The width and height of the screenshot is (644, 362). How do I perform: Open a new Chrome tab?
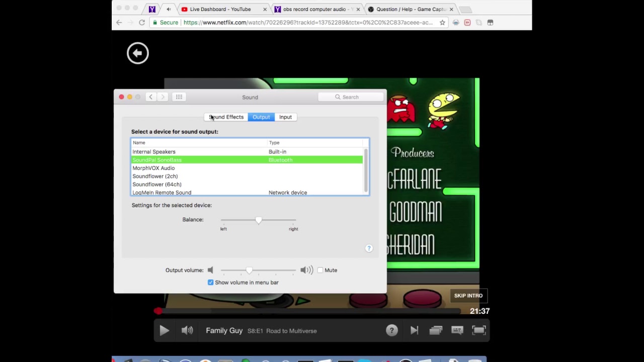point(466,10)
